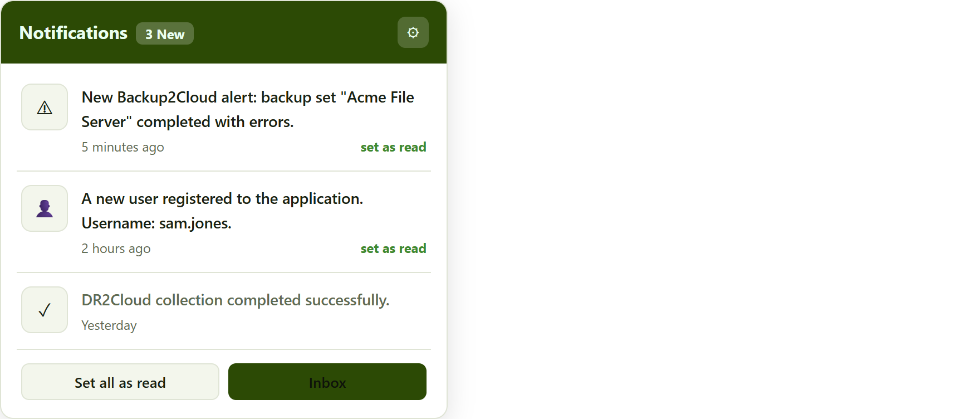
Task: Click the Notifications header title
Action: (73, 33)
